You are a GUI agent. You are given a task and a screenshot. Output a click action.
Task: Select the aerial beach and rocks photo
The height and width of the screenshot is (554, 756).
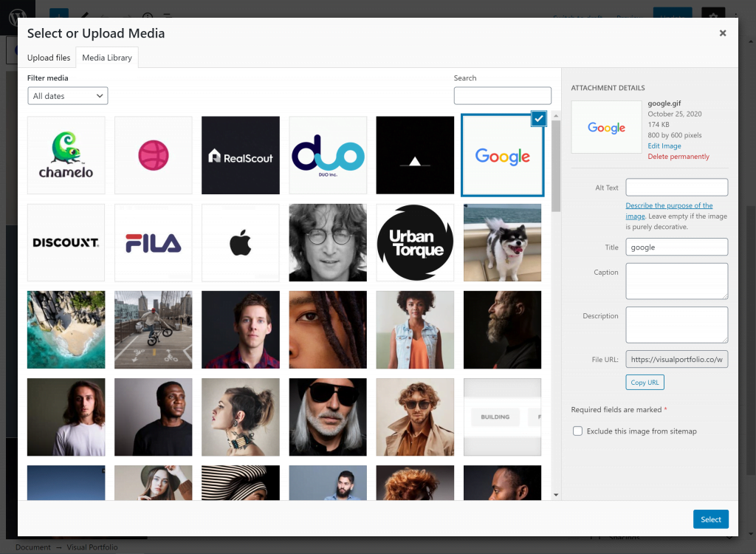(66, 330)
